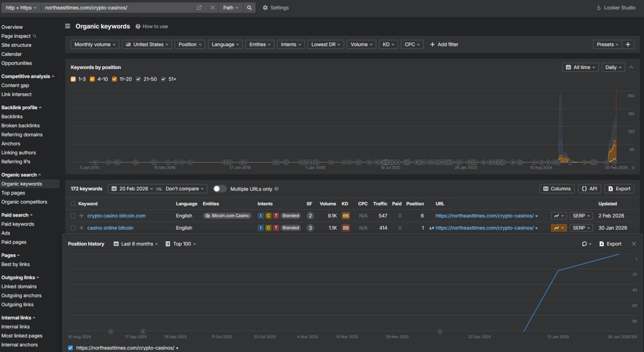Click the magnifier search button in top bar
This screenshot has width=644, height=352.
coord(249,8)
